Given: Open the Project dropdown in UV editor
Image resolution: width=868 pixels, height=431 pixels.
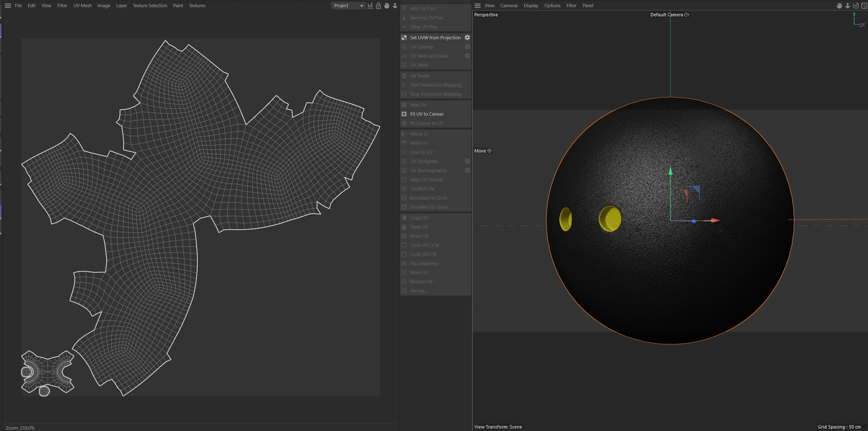Looking at the screenshot, I should point(348,6).
